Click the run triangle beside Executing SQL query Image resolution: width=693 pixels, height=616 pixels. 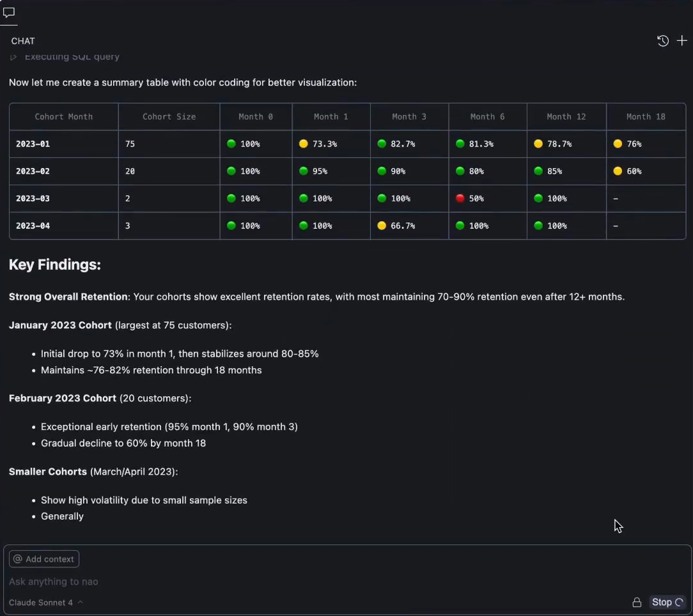pos(13,56)
